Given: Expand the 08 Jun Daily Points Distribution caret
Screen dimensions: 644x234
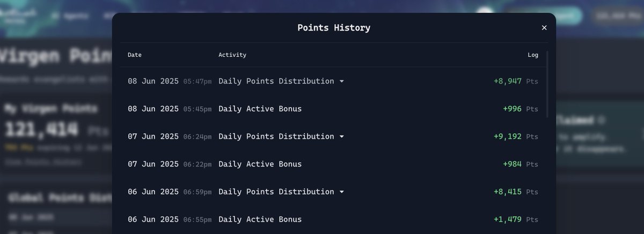Looking at the screenshot, I should [341, 82].
